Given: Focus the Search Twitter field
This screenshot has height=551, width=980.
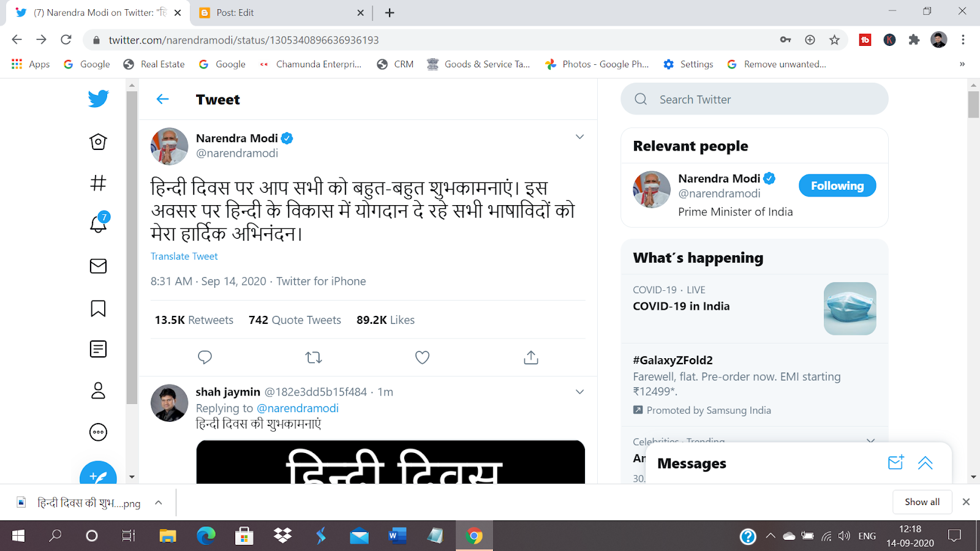Looking at the screenshot, I should tap(755, 99).
